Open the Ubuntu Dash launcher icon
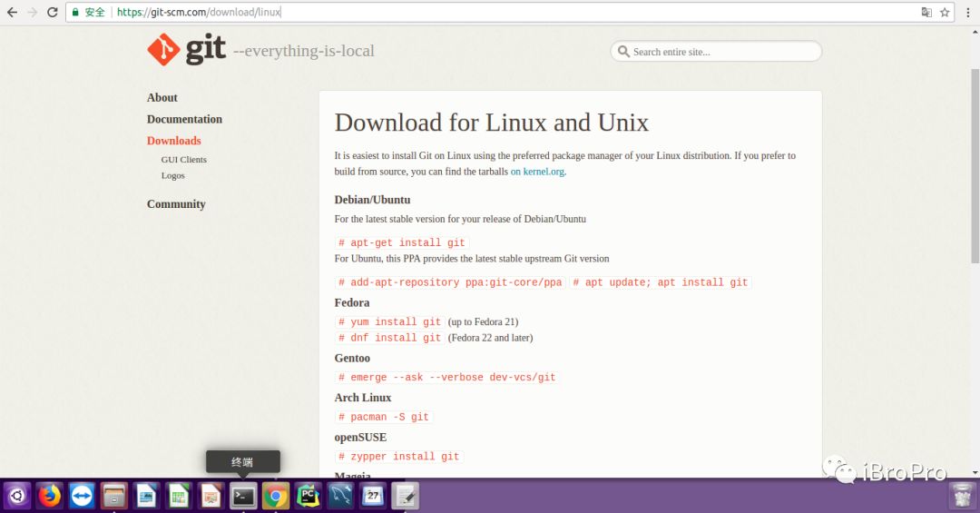 pos(17,497)
